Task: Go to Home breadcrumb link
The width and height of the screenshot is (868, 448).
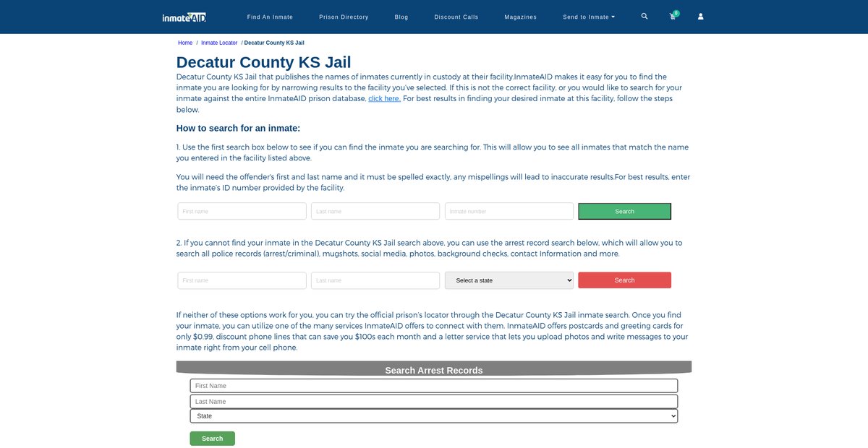Action: (x=185, y=43)
